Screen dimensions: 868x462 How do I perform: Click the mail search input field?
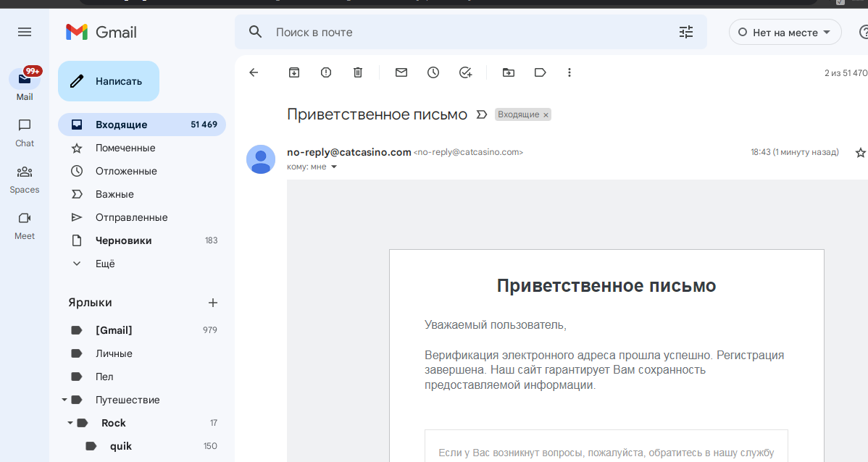435,32
